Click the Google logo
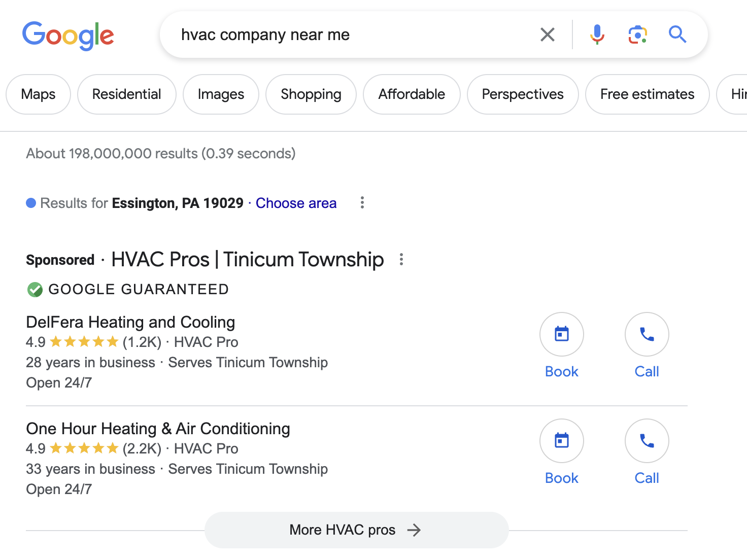This screenshot has height=560, width=747. point(68,36)
